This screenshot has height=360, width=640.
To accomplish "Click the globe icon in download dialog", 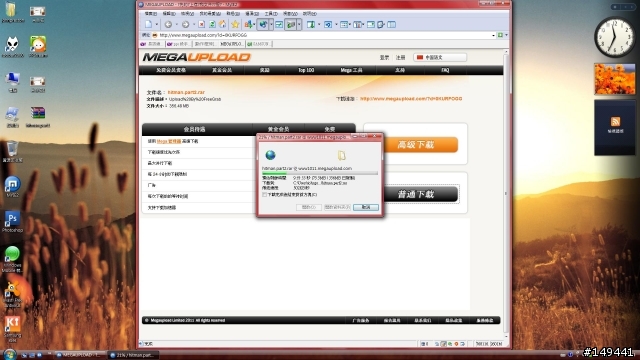I will (x=270, y=155).
